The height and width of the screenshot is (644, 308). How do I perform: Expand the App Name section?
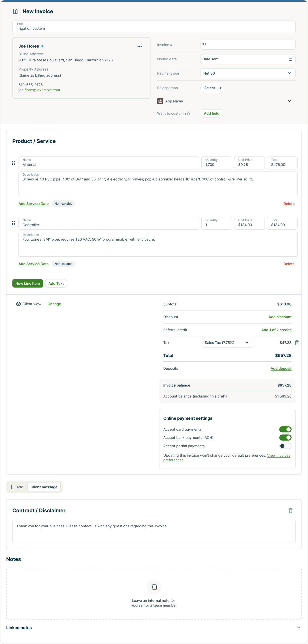pyautogui.click(x=289, y=101)
